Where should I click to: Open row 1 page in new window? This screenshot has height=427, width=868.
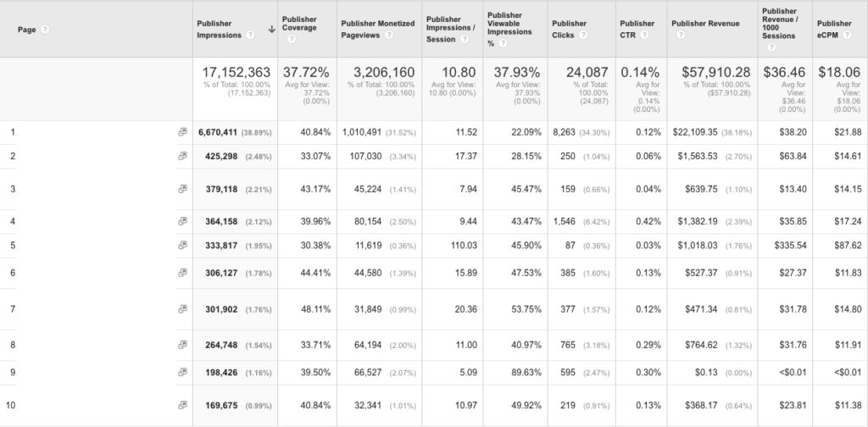pos(181,132)
